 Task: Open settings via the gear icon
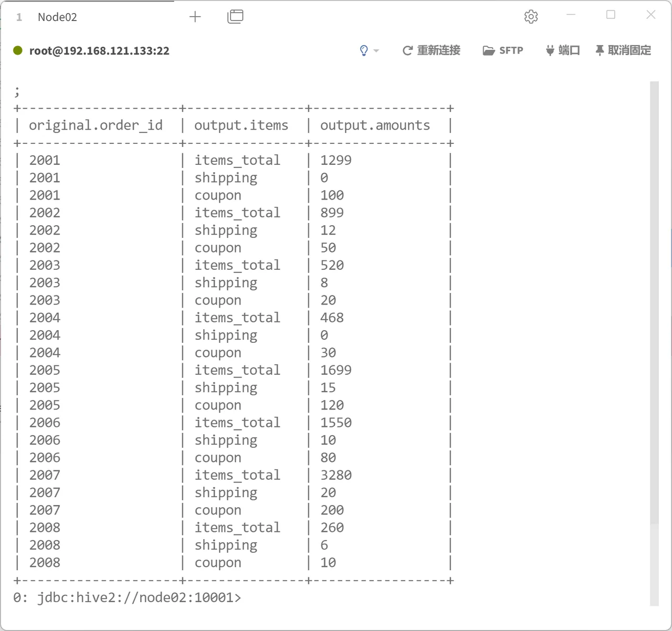pyautogui.click(x=531, y=17)
